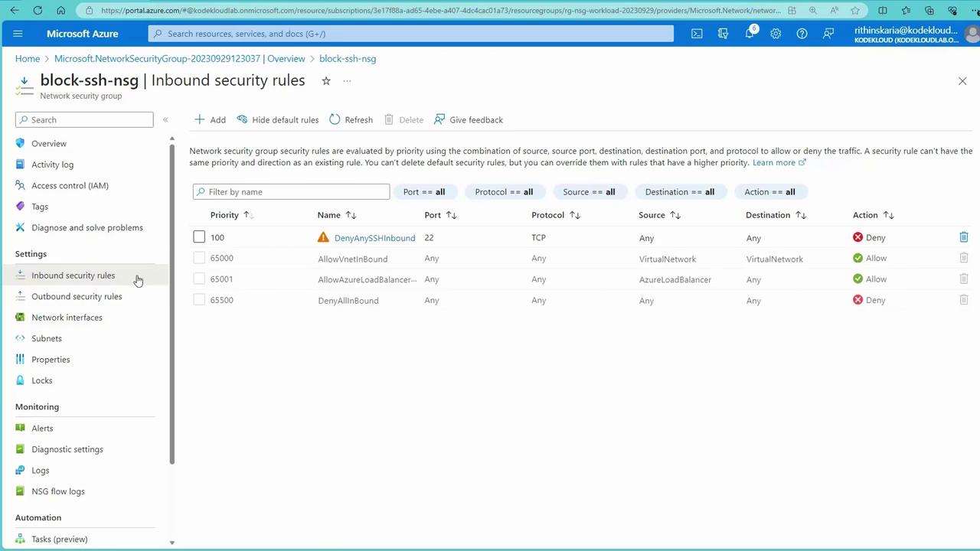Open the Azure portal hamburger menu
This screenshot has width=980, height=551.
pyautogui.click(x=18, y=34)
